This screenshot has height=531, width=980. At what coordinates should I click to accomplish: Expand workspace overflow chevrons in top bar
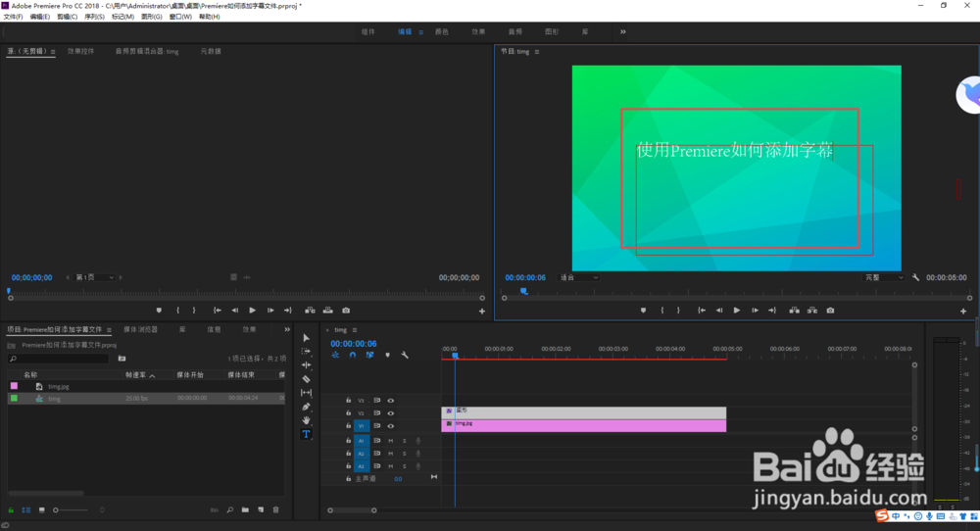pos(623,32)
